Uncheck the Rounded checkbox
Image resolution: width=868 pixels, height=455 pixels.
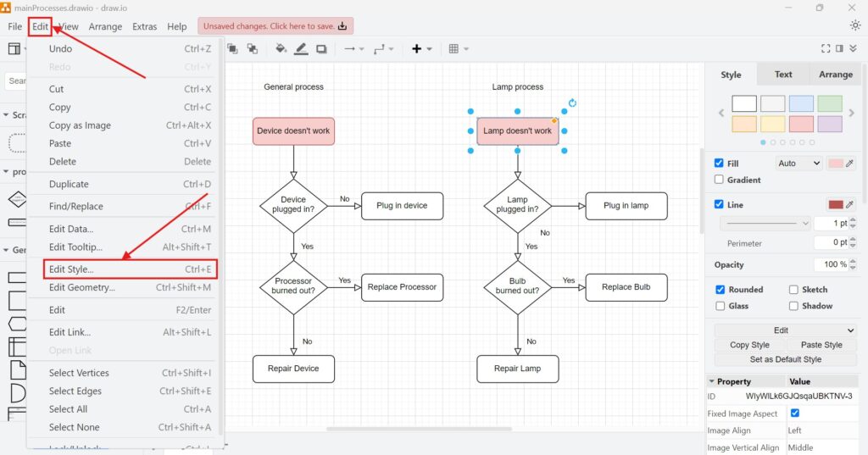pyautogui.click(x=721, y=290)
